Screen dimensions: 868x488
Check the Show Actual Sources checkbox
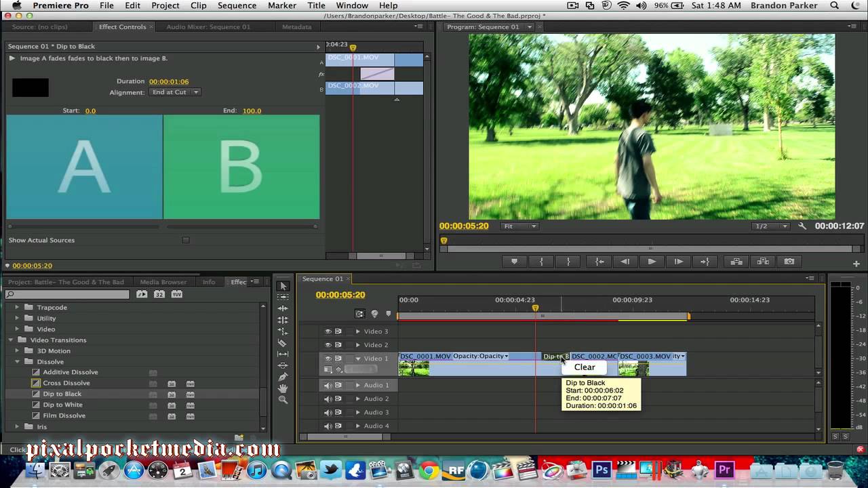click(186, 240)
